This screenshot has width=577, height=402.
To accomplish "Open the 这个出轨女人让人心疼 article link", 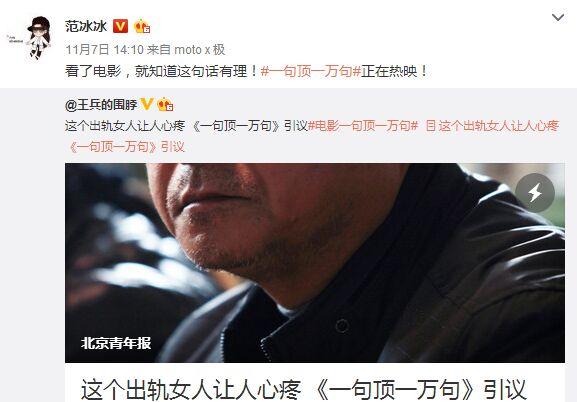I will [499, 126].
